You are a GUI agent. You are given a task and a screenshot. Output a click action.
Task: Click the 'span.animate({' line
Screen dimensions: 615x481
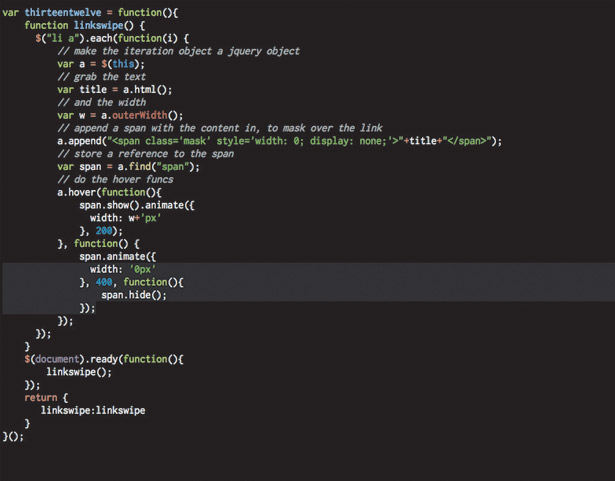point(118,257)
